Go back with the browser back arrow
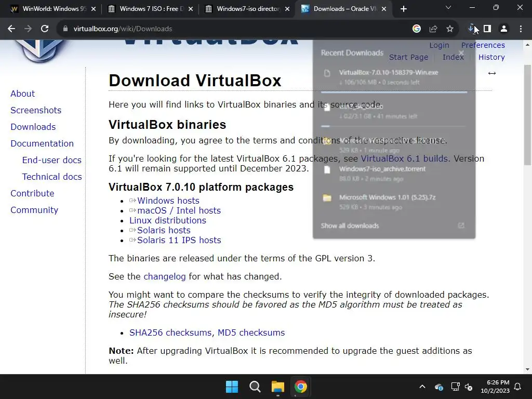This screenshot has width=532, height=399. coord(11,29)
